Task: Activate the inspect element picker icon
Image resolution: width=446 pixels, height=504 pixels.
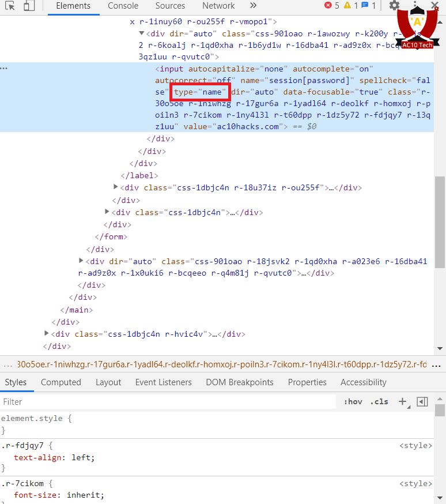Action: (x=10, y=6)
